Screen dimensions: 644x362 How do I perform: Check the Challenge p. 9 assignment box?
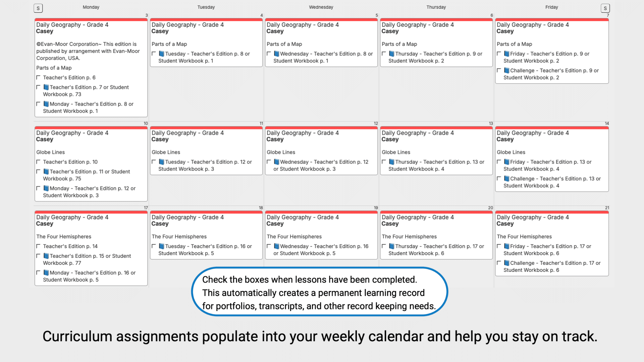tap(499, 70)
